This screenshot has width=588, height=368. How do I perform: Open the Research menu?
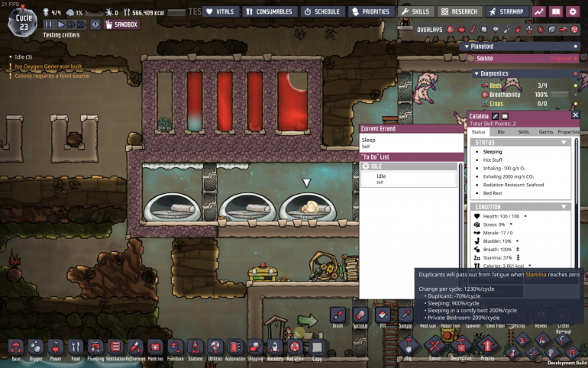click(x=460, y=11)
